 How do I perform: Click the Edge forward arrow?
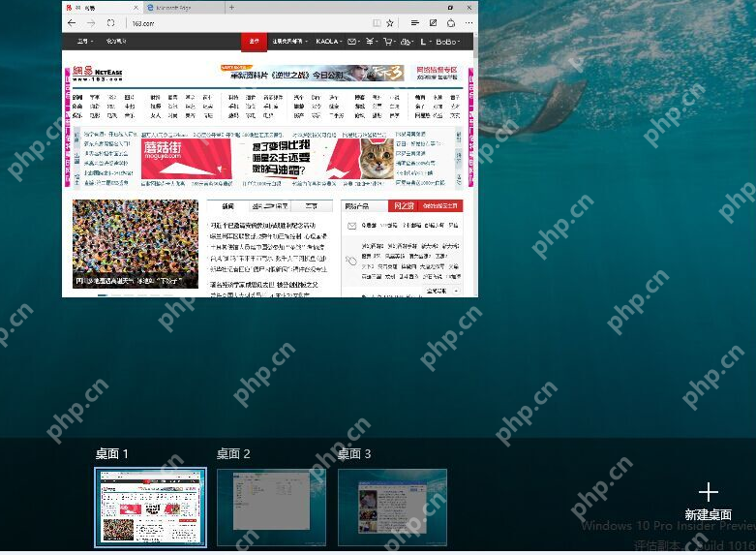coord(91,23)
